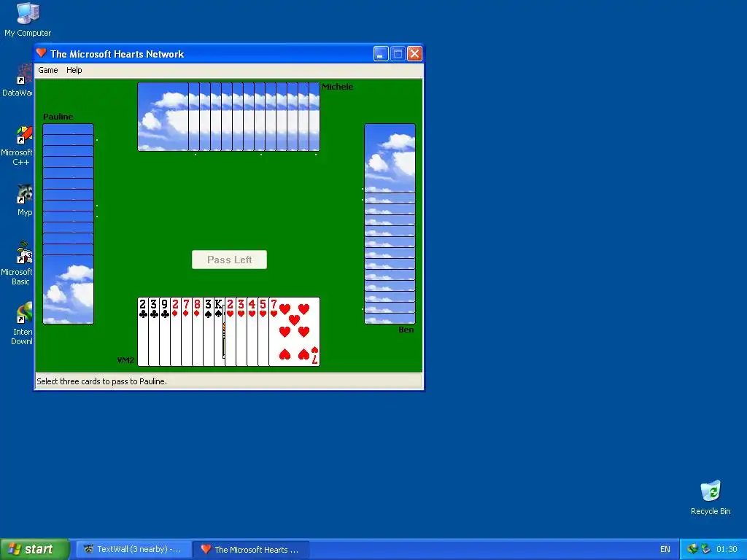
Task: Click the Microsoft C++ desktop shortcut
Action: (x=18, y=146)
